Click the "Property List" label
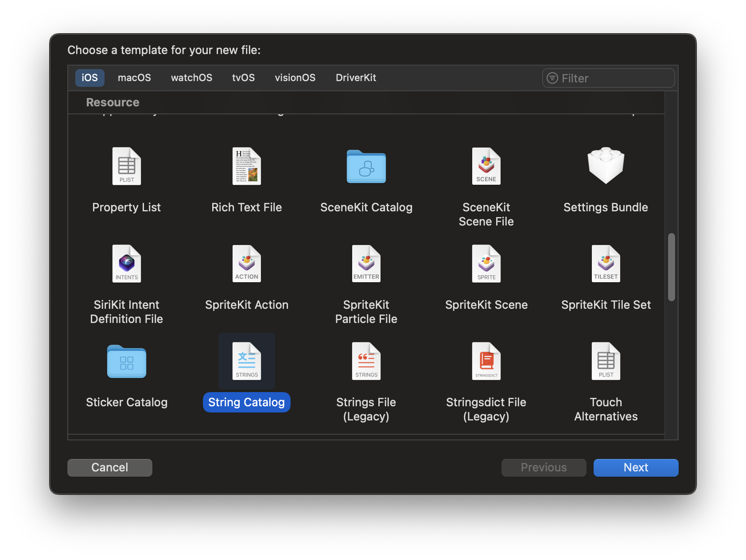 [127, 207]
